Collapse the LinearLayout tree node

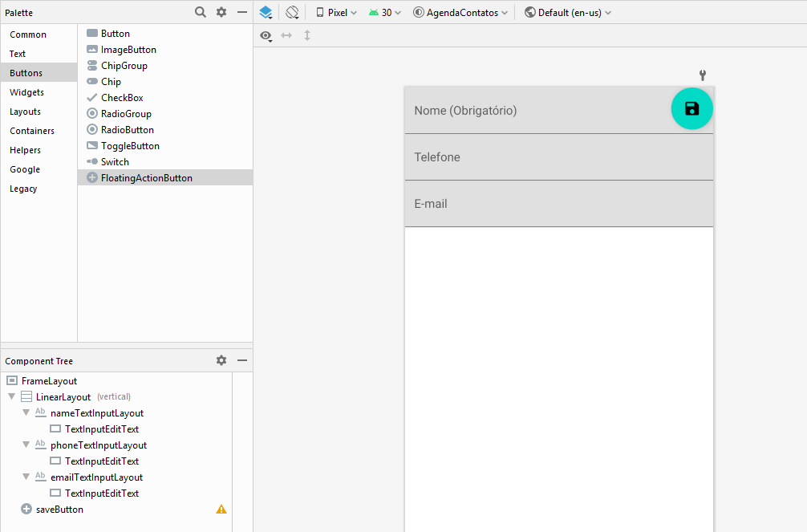coord(11,397)
